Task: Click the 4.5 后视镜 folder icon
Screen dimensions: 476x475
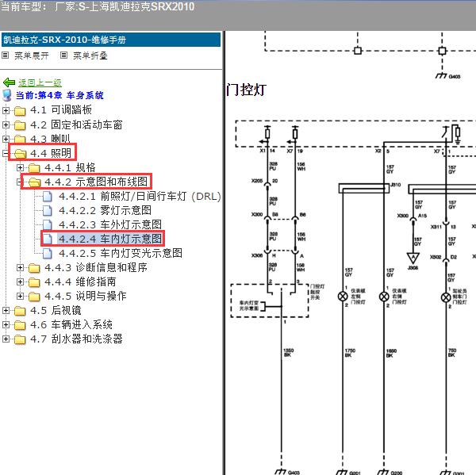Action: 20,311
